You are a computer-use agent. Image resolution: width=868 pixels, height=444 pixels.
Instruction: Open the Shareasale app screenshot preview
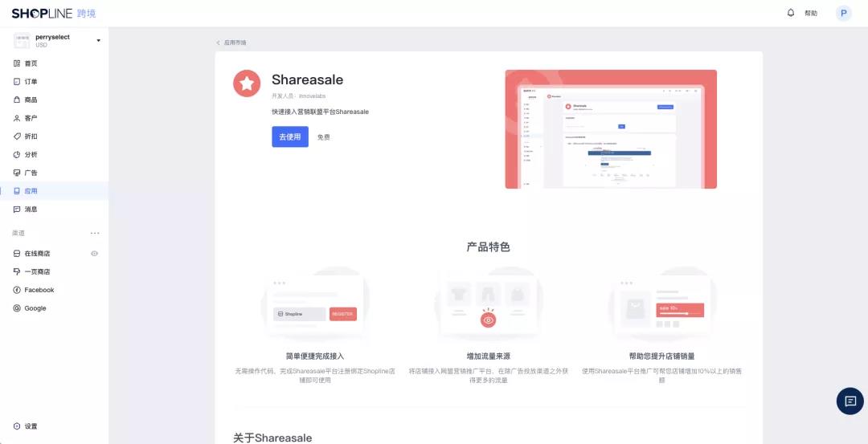(611, 128)
